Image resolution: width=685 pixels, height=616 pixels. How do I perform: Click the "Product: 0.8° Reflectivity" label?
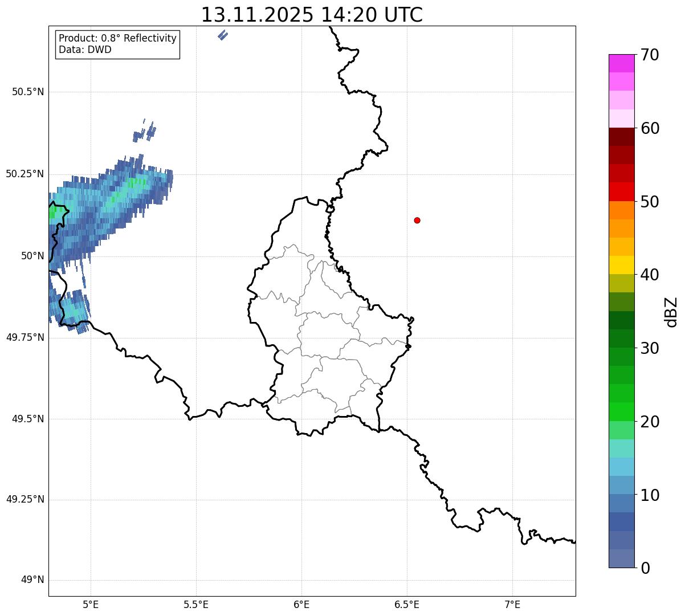point(118,38)
